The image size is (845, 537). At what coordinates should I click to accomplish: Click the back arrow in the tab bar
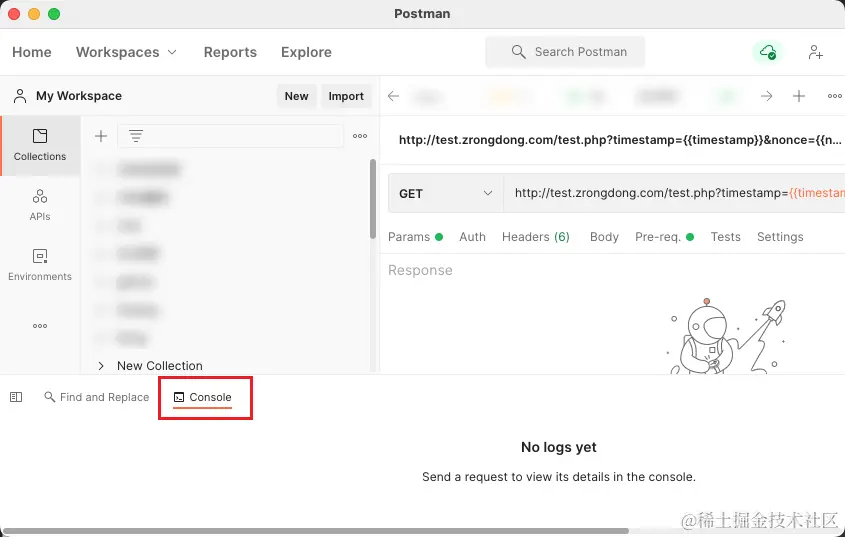(x=393, y=96)
